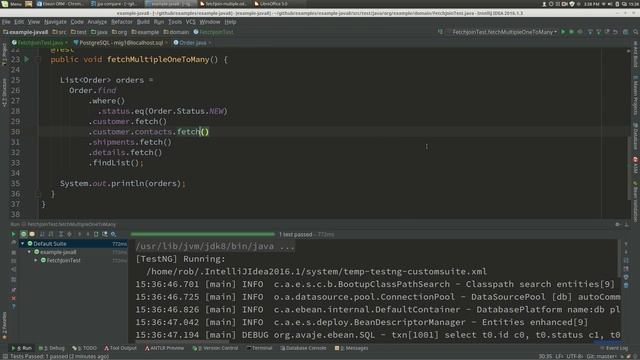Run FetchJoinTest with the green toolbar play button
Viewport: 640px width, 360px height.
click(563, 32)
